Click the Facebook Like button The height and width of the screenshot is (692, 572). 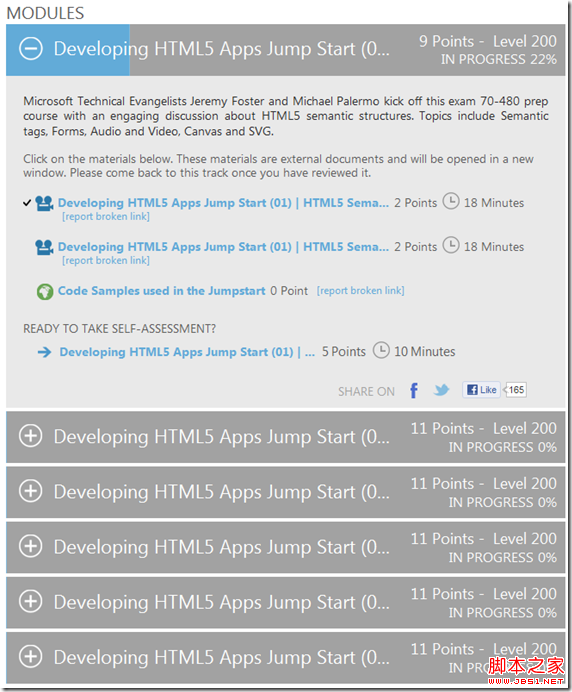482,390
